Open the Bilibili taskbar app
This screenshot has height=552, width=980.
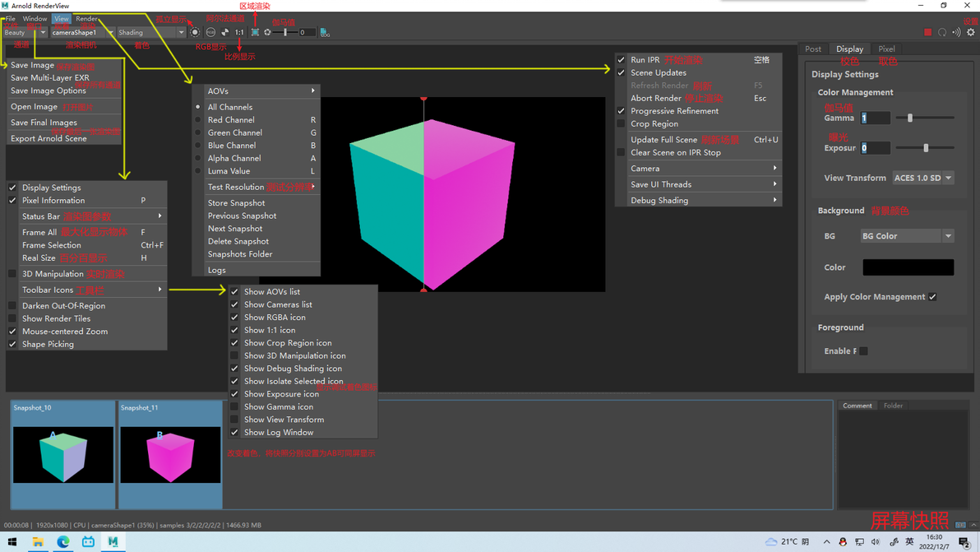[x=88, y=542]
